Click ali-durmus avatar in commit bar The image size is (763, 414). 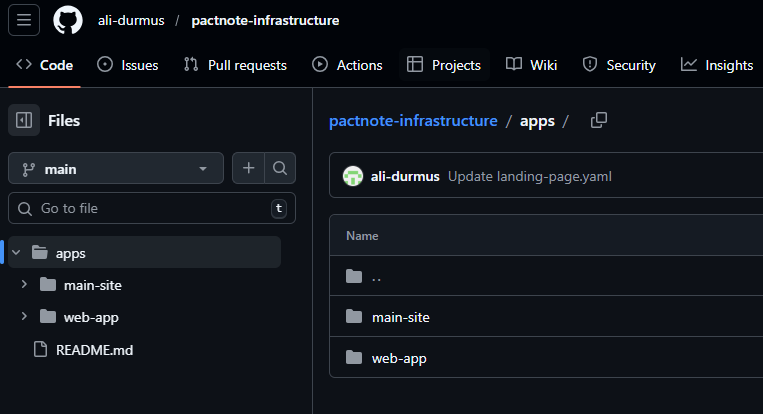click(x=352, y=176)
